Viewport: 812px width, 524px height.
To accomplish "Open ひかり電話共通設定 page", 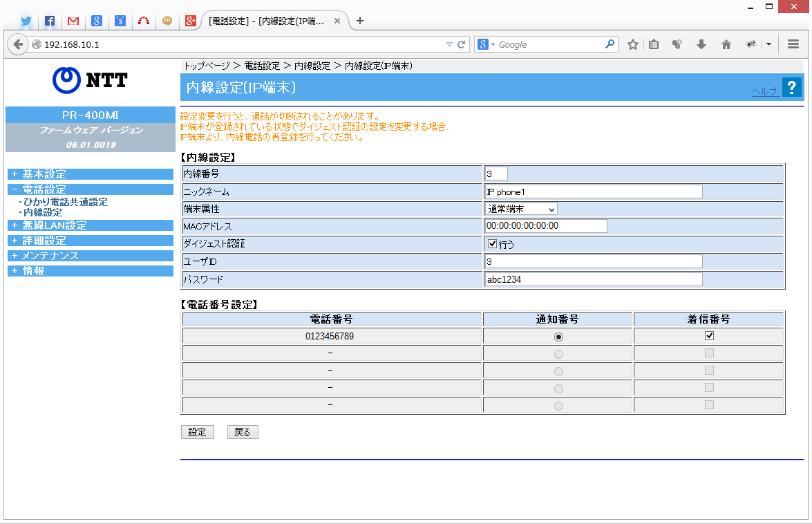I will point(66,202).
